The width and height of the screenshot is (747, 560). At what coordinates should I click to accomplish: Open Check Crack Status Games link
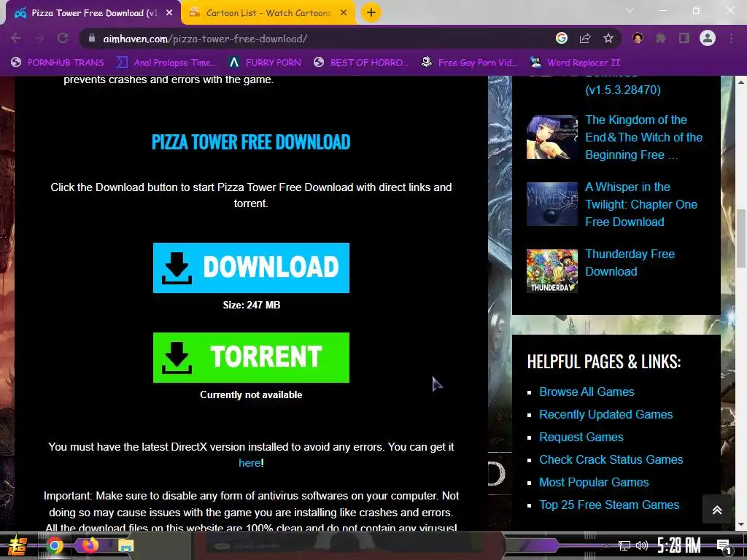coord(611,459)
